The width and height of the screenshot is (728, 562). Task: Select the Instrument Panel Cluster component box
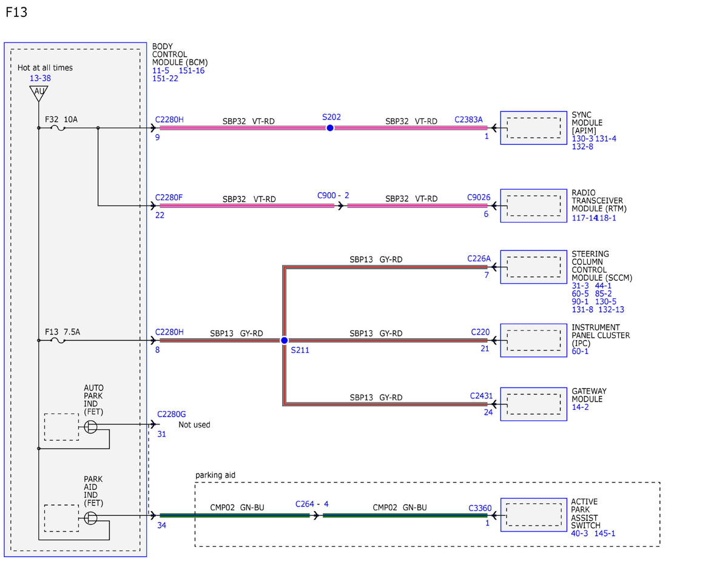click(x=533, y=341)
